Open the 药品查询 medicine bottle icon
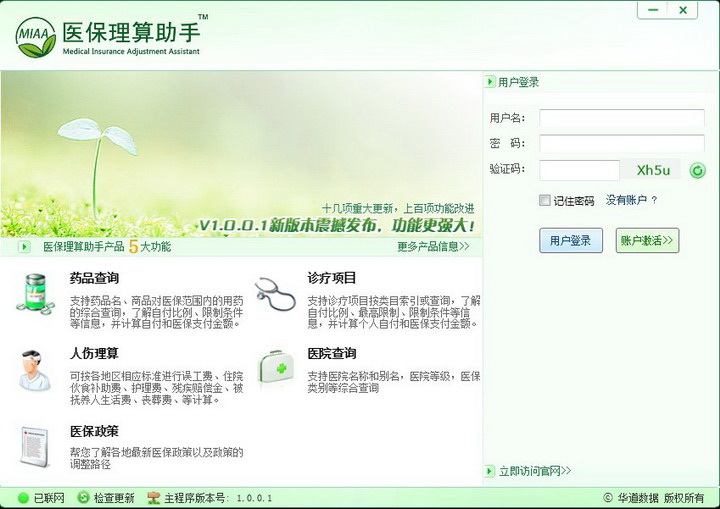The image size is (720, 509). pyautogui.click(x=35, y=294)
